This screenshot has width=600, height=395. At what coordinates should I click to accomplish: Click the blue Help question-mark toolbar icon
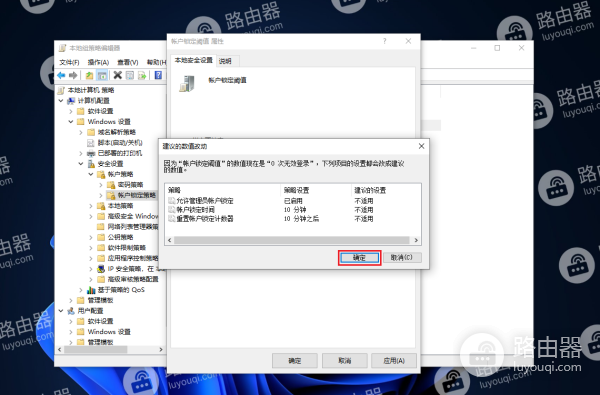click(158, 75)
